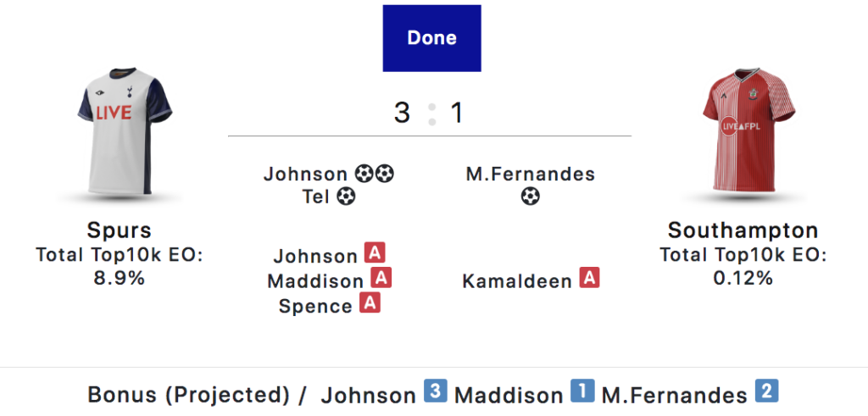
Task: Select the Southampton team name
Action: click(743, 230)
